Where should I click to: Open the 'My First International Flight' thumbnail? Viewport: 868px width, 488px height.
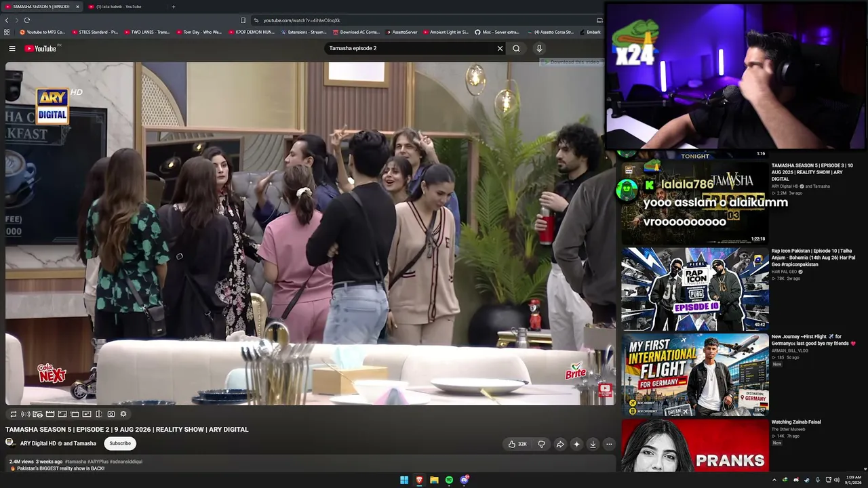pyautogui.click(x=695, y=375)
